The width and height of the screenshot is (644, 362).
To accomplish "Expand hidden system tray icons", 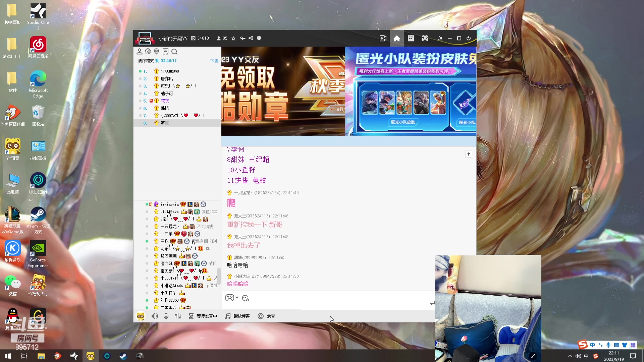I will [x=570, y=356].
